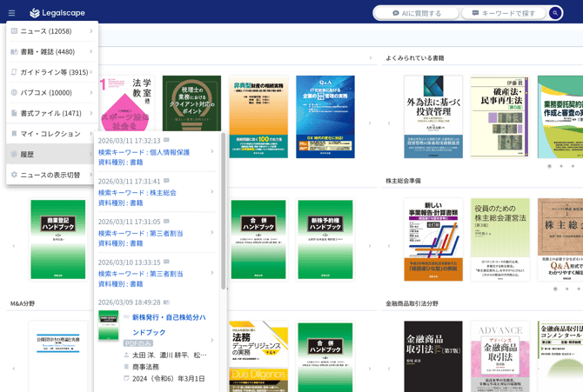Click the bookmark icon beside マイ・コレクション
Screen dimensions: 583x392
[14, 134]
